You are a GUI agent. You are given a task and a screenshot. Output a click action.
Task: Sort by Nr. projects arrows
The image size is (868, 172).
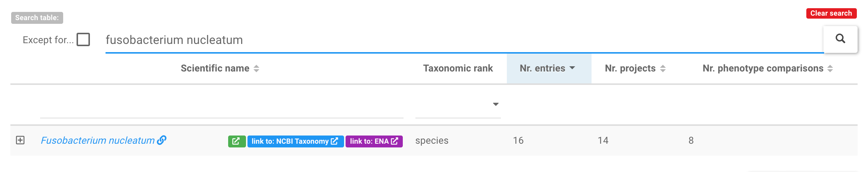[663, 69]
